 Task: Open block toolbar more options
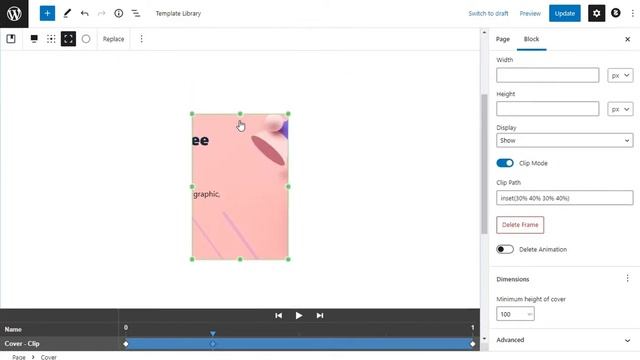click(x=141, y=39)
